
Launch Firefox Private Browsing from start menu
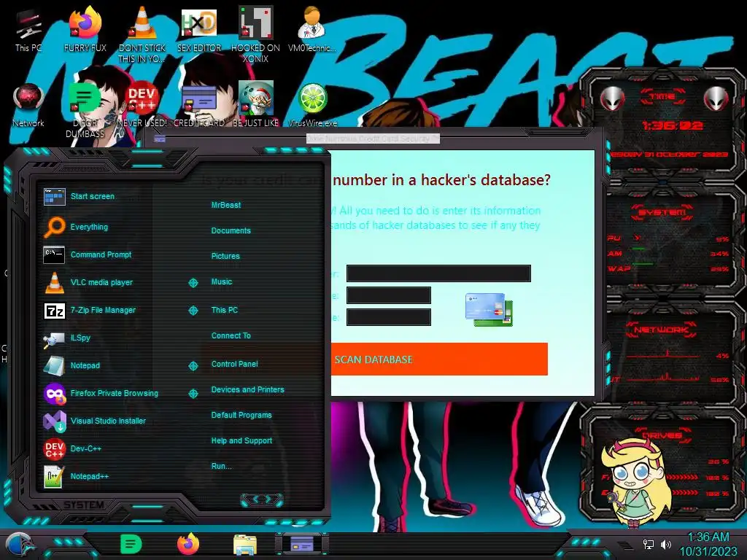[115, 393]
